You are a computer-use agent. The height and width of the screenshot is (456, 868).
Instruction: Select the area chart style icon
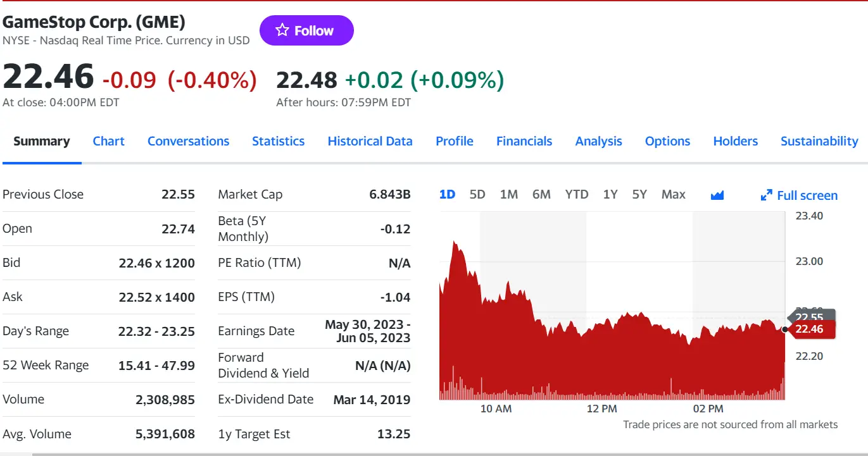[717, 195]
